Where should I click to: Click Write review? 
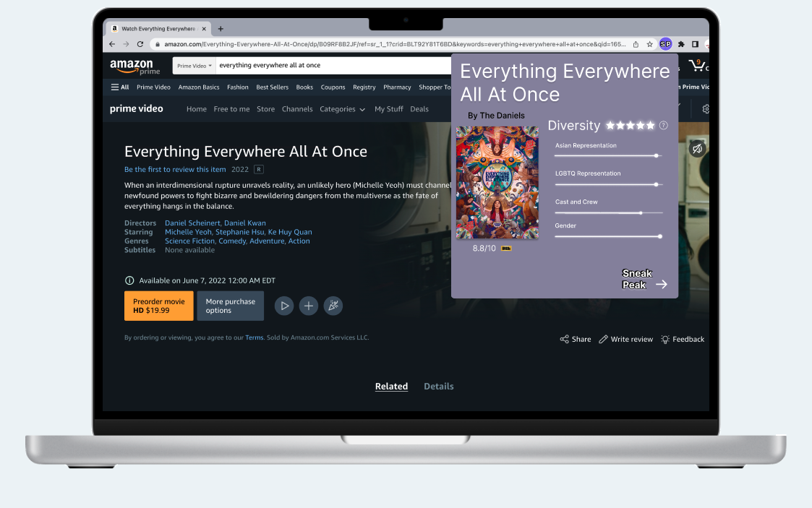pyautogui.click(x=625, y=340)
